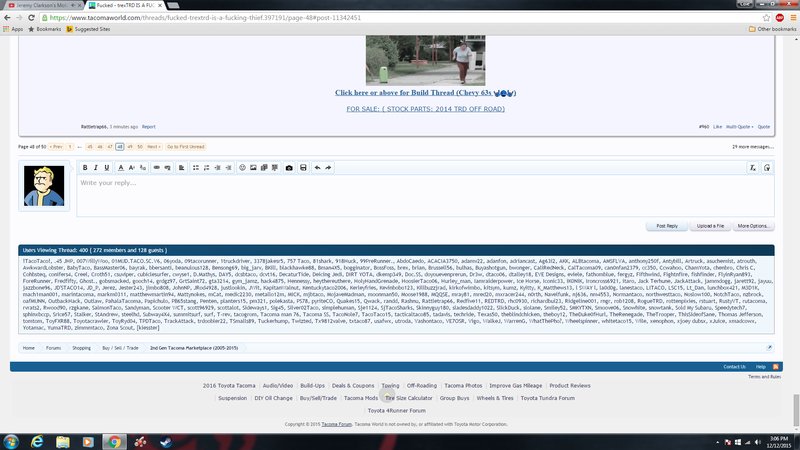
Task: Click the address bar URL
Action: (x=205, y=17)
